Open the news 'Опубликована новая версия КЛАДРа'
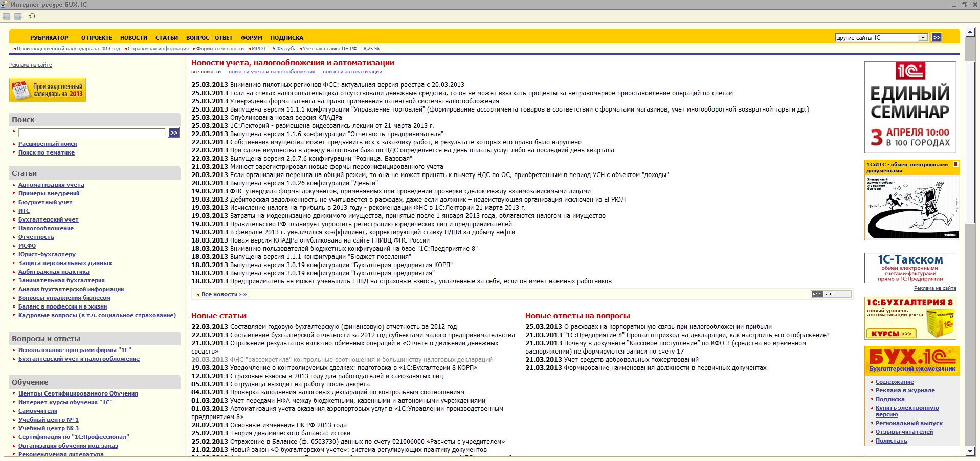Screen dimensions: 980x461 tap(286, 118)
